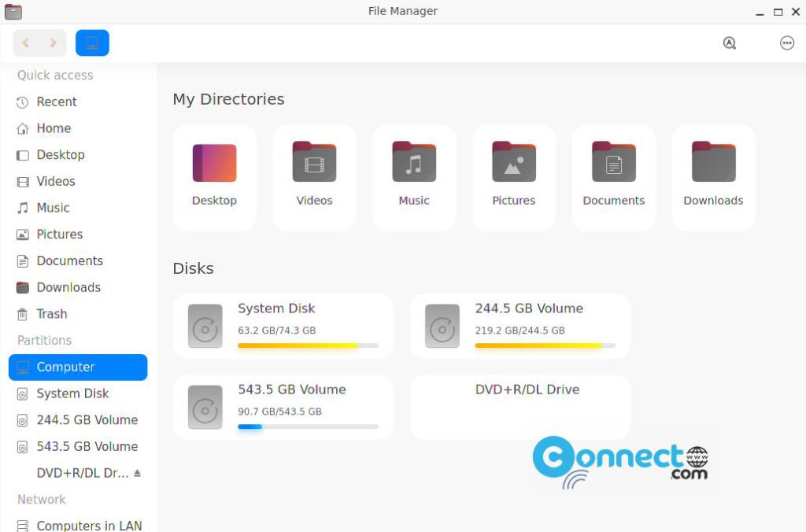
Task: Open the Downloads folder icon
Action: [713, 162]
